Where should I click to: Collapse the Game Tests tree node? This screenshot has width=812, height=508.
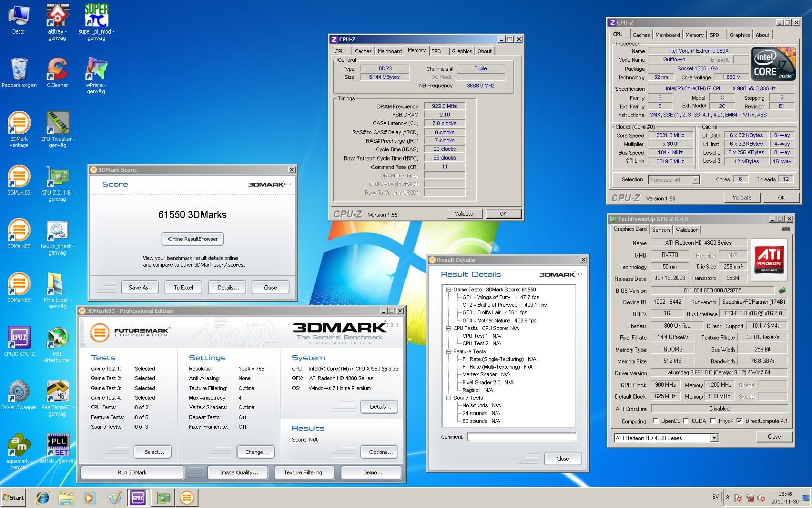[x=448, y=290]
